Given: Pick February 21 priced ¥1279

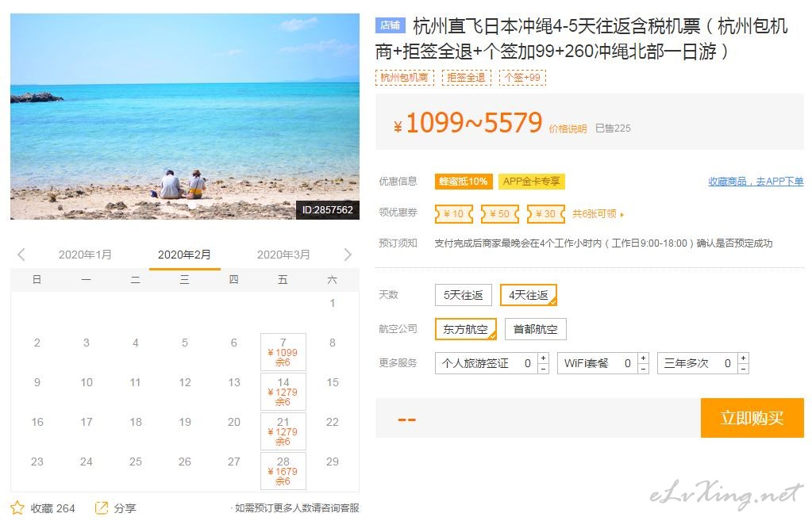Looking at the screenshot, I should 283,431.
